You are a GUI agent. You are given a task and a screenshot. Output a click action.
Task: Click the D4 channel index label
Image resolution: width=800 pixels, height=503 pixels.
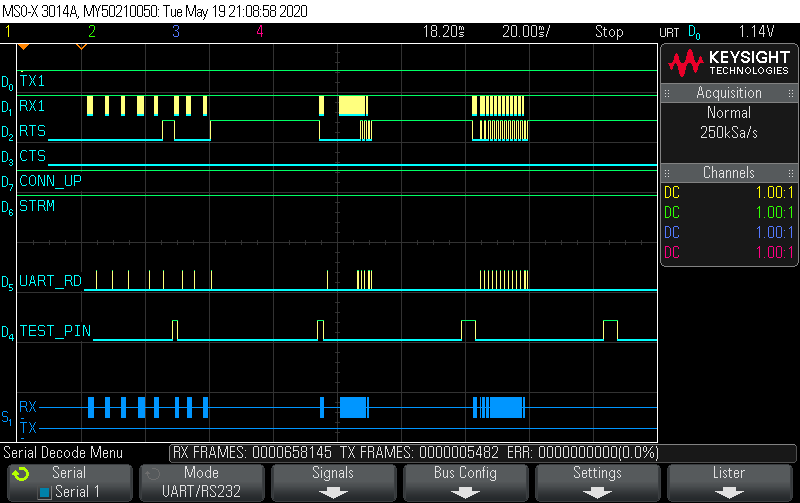point(7,334)
